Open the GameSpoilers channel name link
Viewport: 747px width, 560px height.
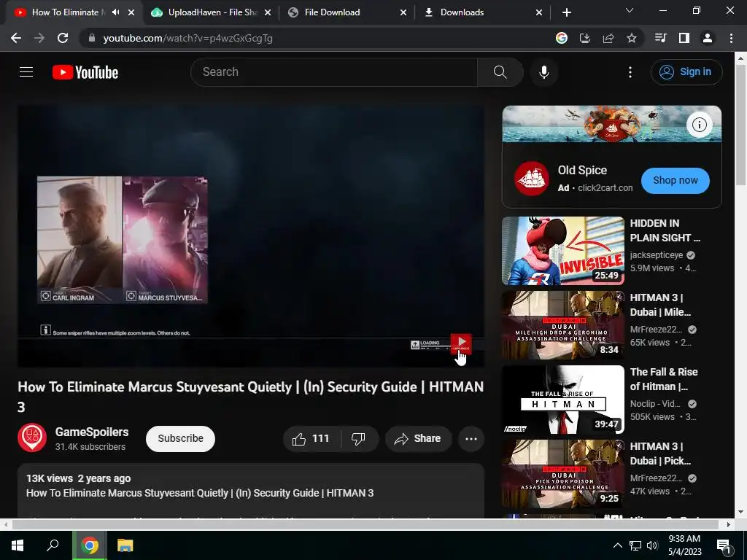coord(92,432)
